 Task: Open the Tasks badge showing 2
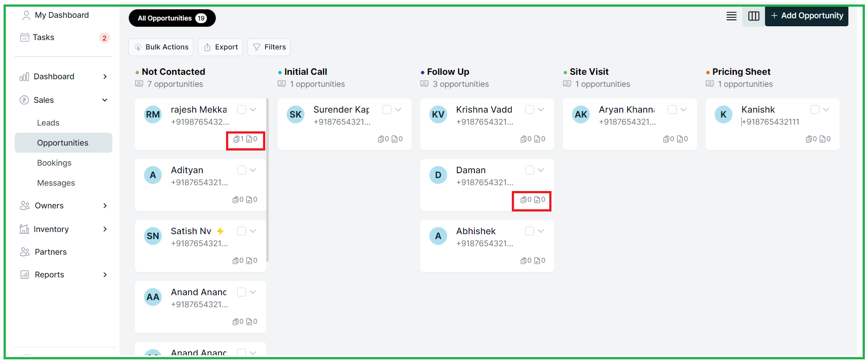[x=104, y=38]
